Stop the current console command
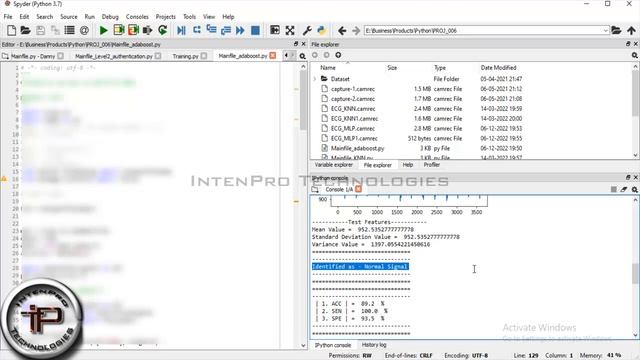 tap(613, 189)
